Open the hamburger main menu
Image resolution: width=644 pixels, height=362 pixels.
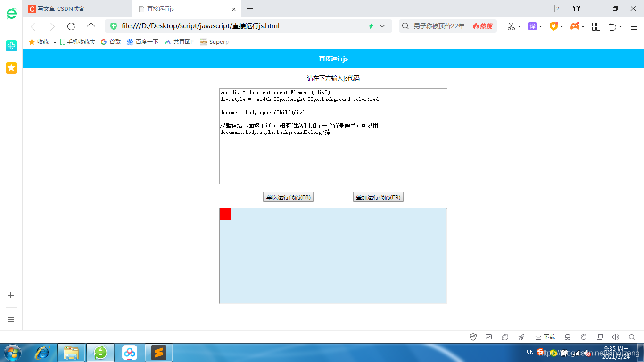[634, 26]
